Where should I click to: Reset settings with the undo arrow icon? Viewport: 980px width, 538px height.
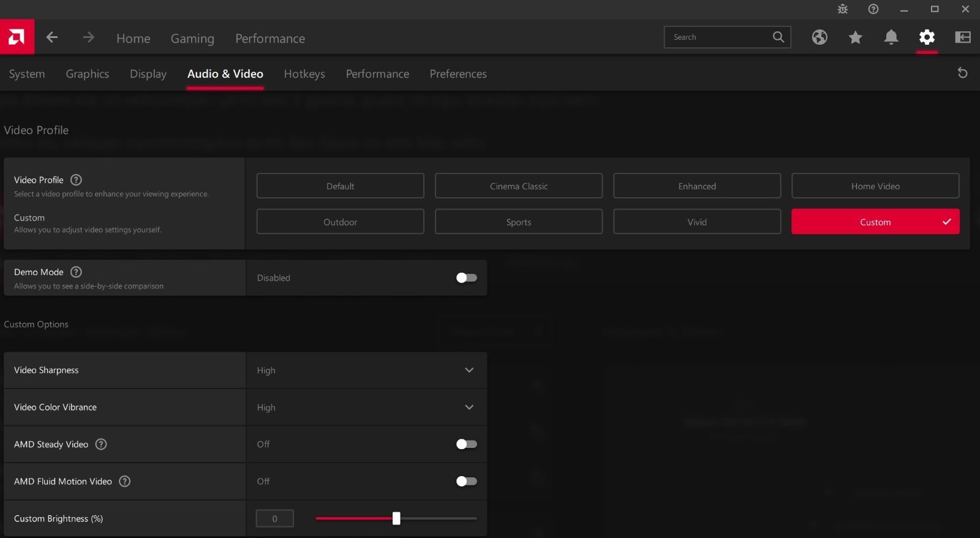click(962, 73)
